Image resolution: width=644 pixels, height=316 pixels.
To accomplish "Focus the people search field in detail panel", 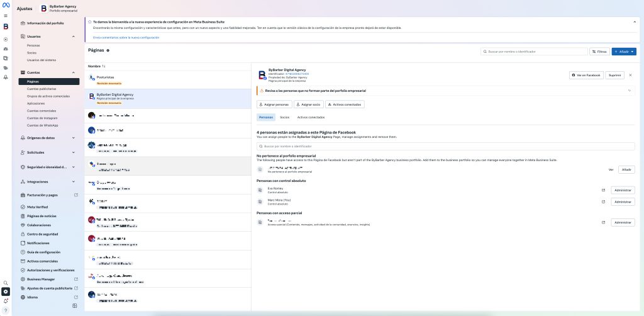I will tap(446, 146).
